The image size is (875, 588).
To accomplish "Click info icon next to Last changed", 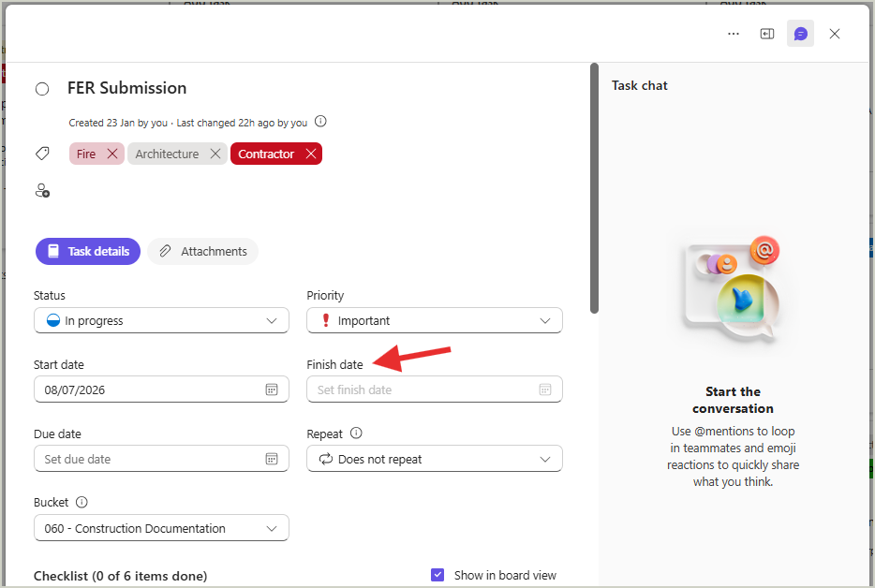I will [x=320, y=121].
